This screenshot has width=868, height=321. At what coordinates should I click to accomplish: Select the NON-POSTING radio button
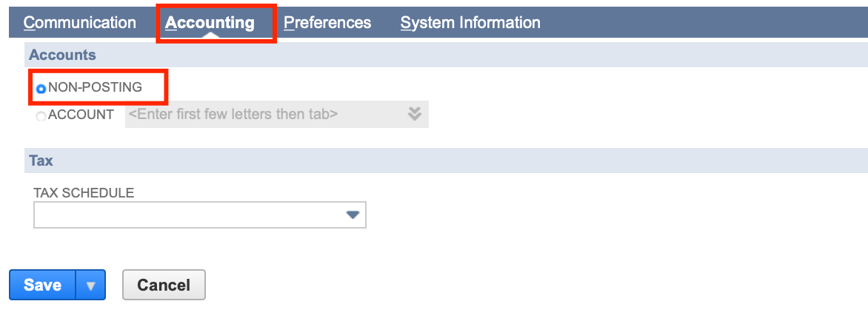41,89
